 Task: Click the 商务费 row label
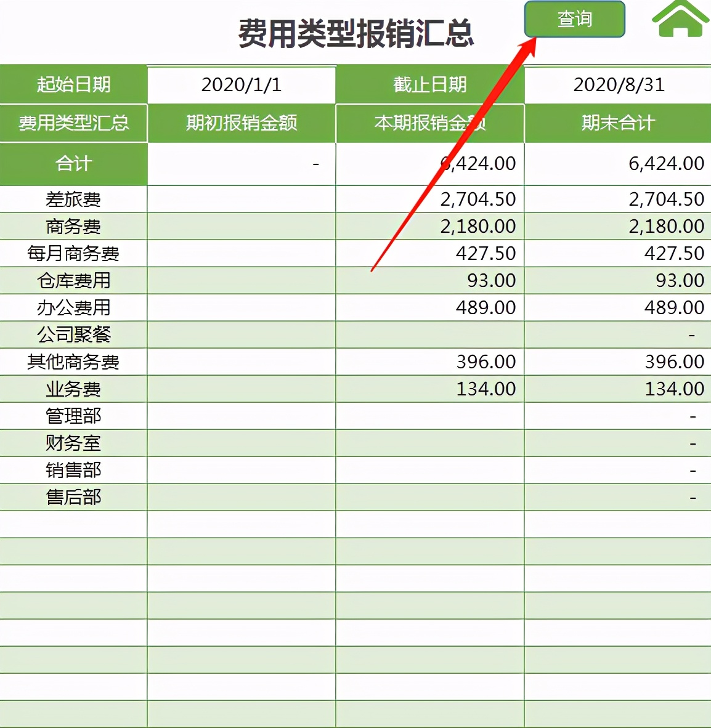[73, 226]
